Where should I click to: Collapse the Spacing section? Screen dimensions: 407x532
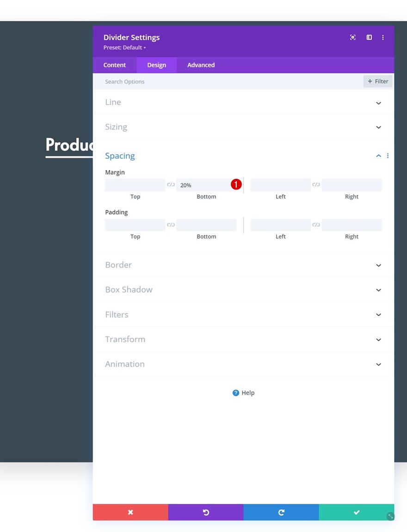tap(378, 156)
